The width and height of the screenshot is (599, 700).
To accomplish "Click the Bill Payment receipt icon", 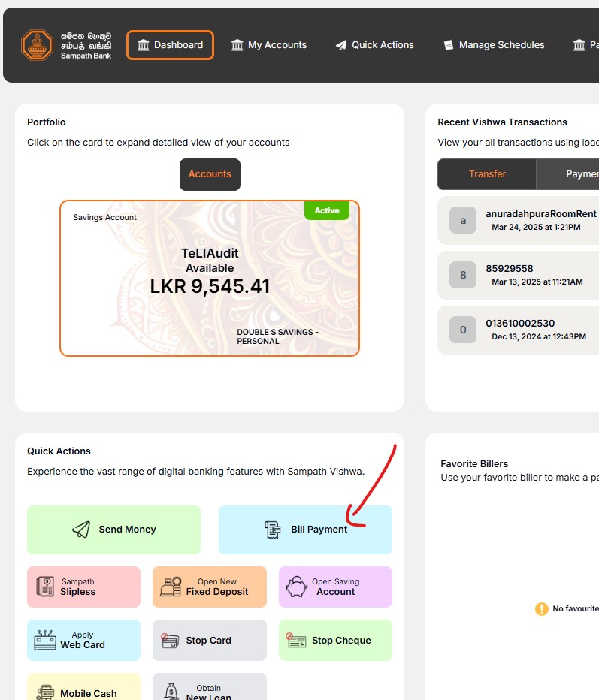I will point(272,530).
